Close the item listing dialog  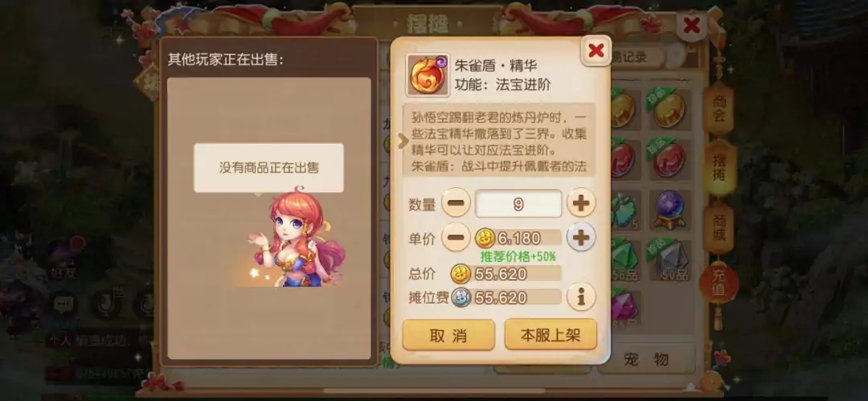point(596,51)
